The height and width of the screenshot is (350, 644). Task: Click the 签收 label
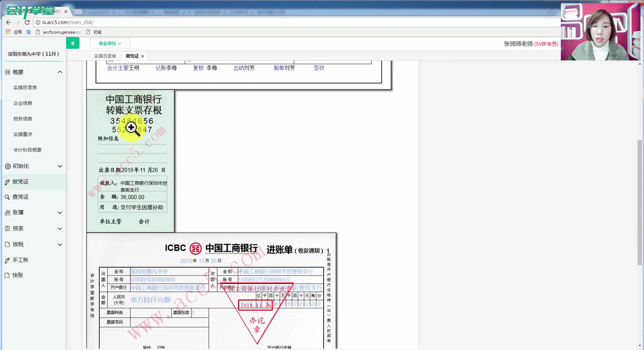tap(319, 68)
